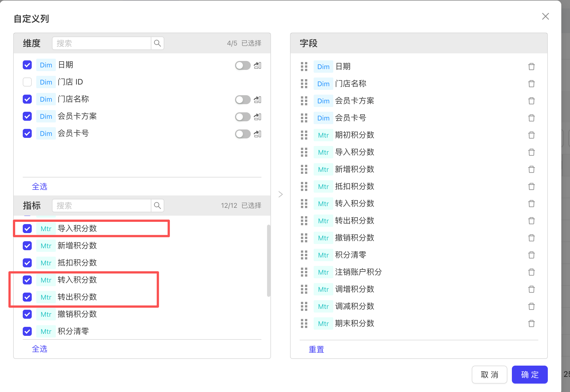Click sort icon next to 日期 dimension

(257, 65)
